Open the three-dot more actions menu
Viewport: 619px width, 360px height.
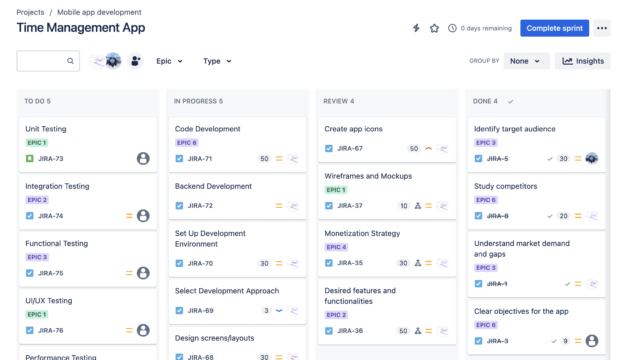[x=602, y=28]
